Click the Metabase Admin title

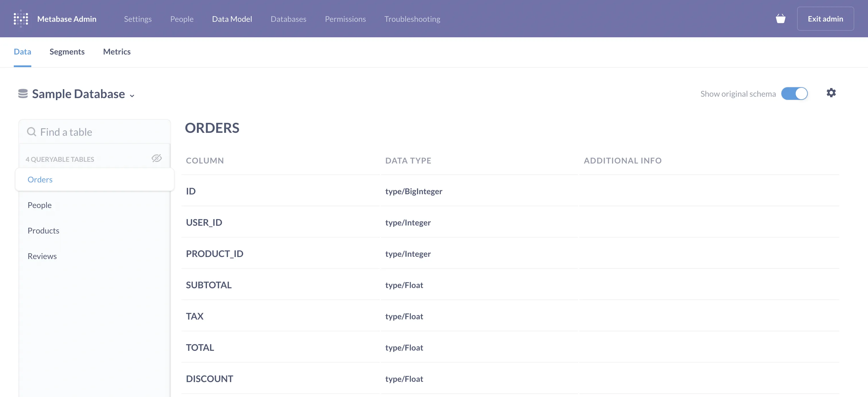tap(67, 19)
